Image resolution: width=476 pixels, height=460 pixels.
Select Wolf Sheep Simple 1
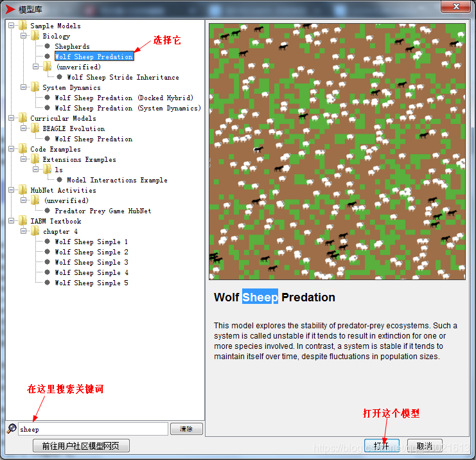[x=91, y=242]
